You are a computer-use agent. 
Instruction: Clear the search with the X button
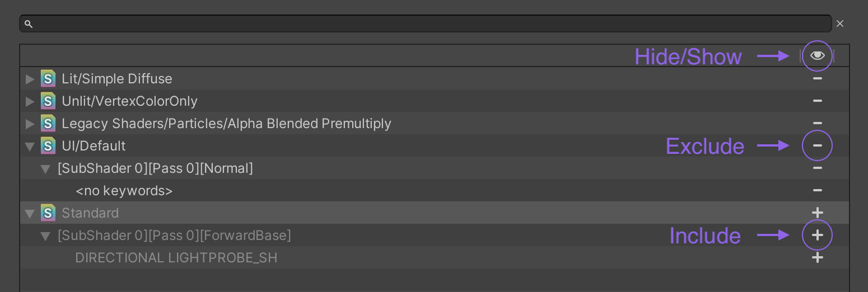(x=840, y=23)
